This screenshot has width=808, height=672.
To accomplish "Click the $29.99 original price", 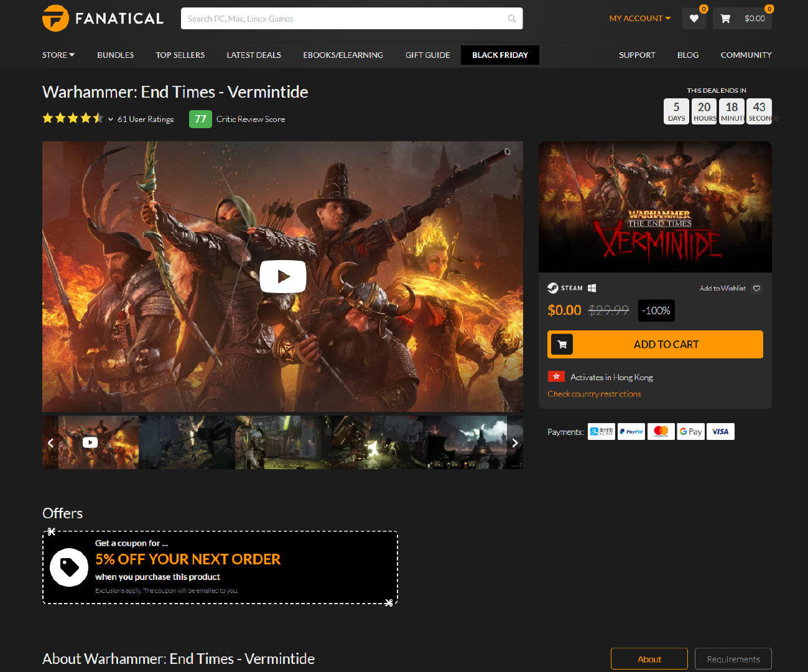I will coord(609,310).
